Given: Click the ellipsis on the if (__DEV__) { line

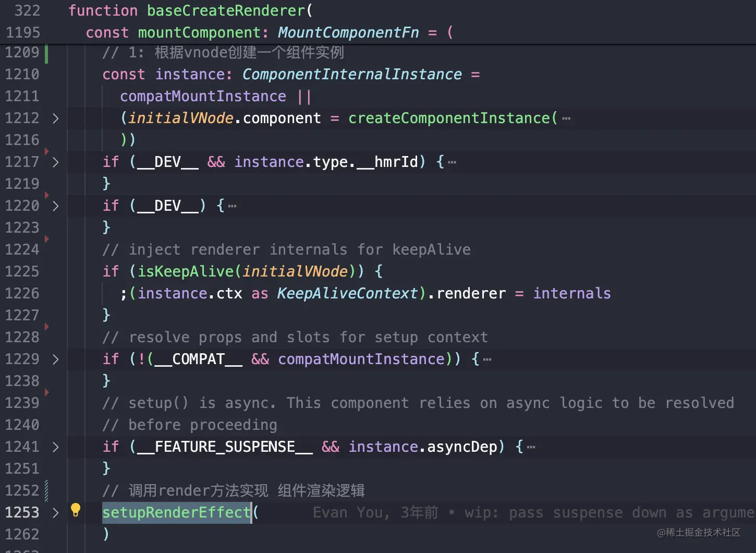Looking at the screenshot, I should point(233,206).
